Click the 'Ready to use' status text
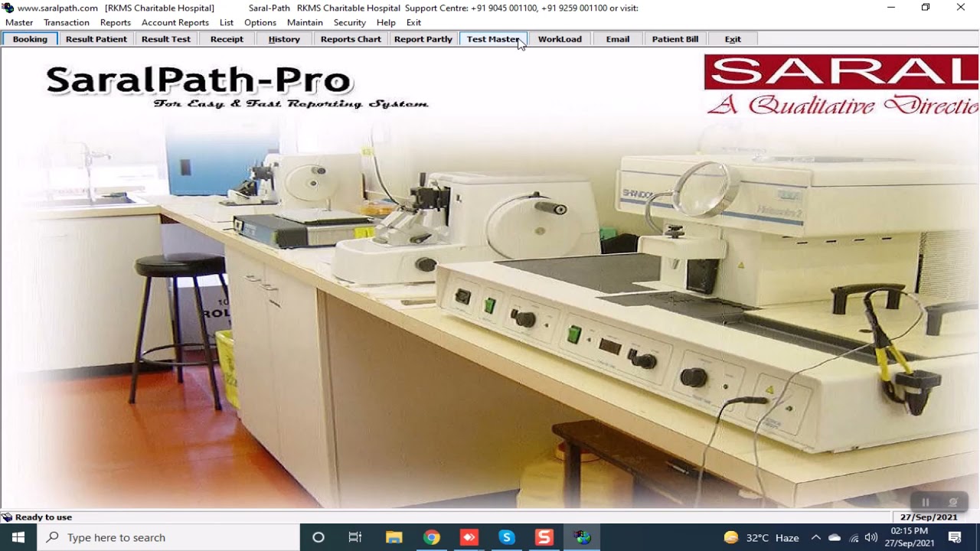Viewport: 980px width, 551px height. point(44,517)
